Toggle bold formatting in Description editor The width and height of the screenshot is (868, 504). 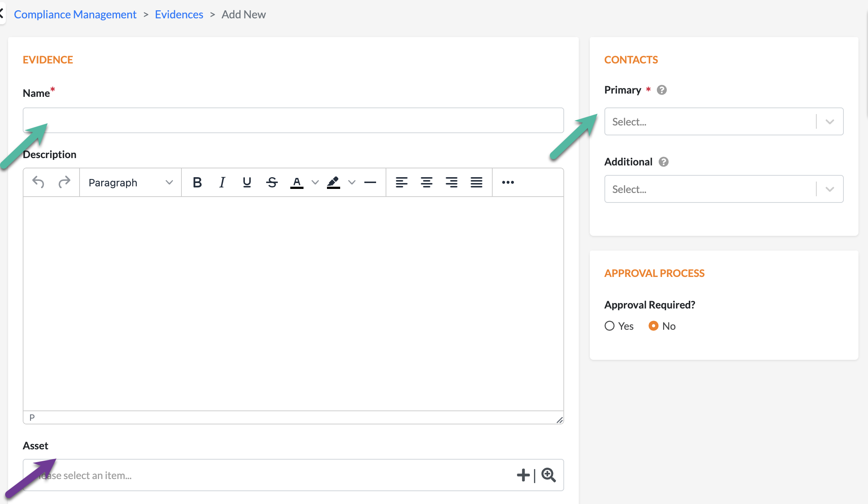(197, 182)
